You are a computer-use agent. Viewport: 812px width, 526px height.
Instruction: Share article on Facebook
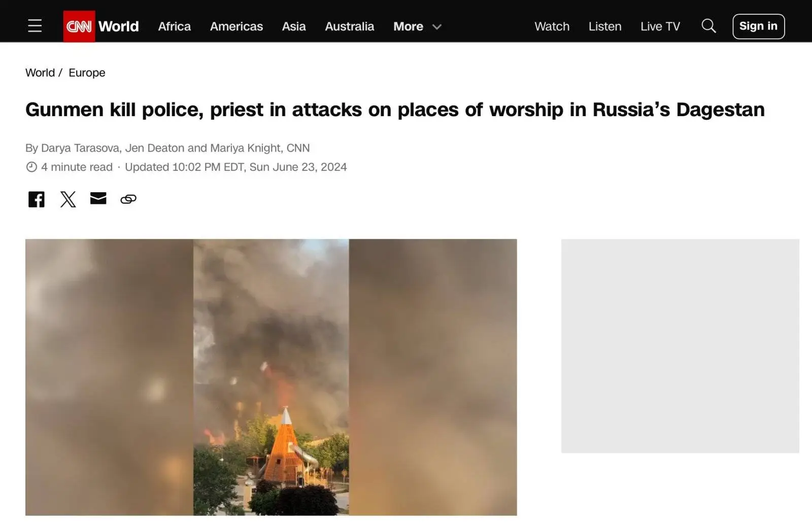37,199
